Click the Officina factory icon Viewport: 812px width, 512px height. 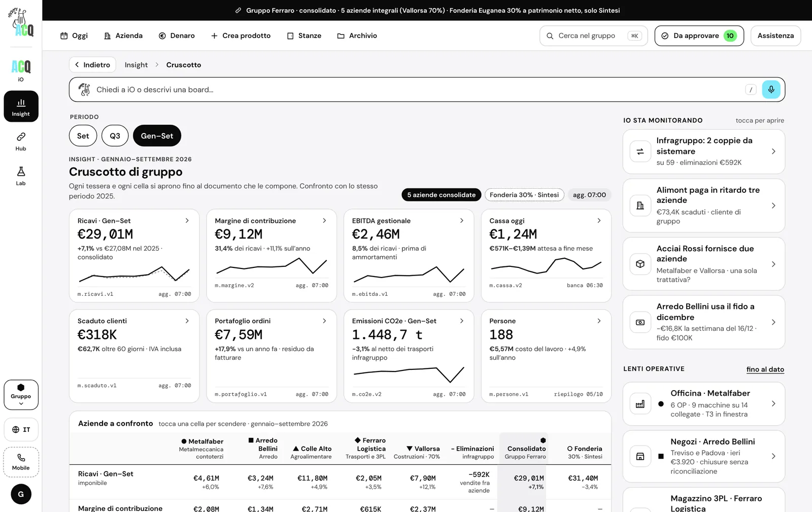click(x=640, y=404)
